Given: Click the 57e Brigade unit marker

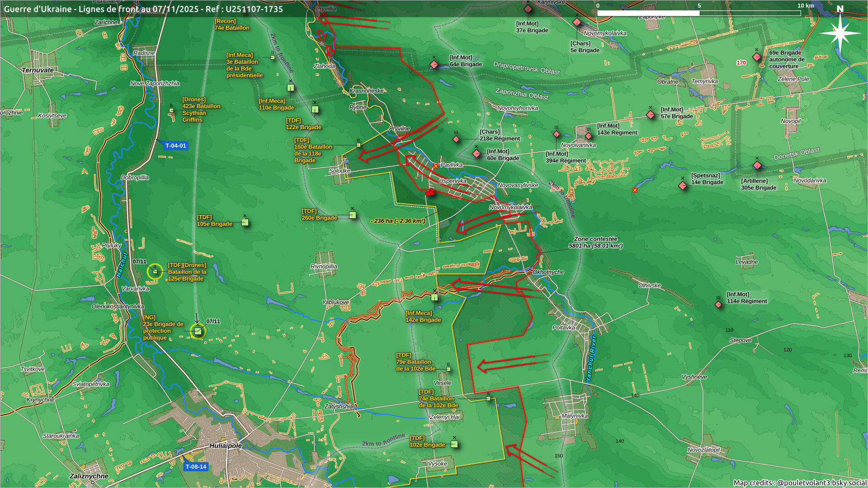Looking at the screenshot, I should coord(651,115).
